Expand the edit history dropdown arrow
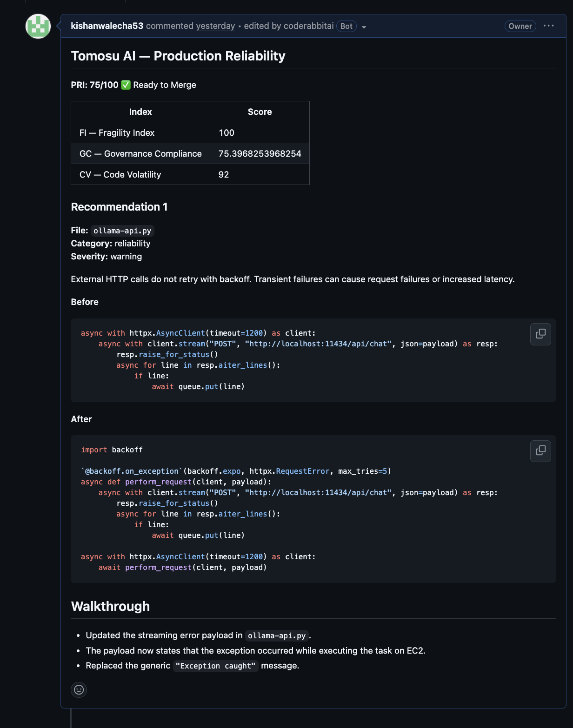Screen dimensions: 573x728 click(x=364, y=27)
